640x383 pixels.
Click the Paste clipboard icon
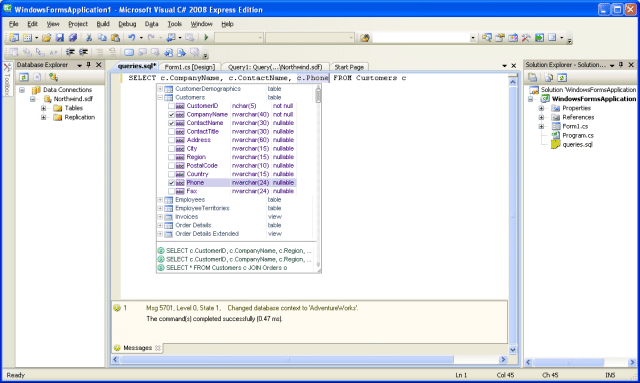tap(116, 38)
